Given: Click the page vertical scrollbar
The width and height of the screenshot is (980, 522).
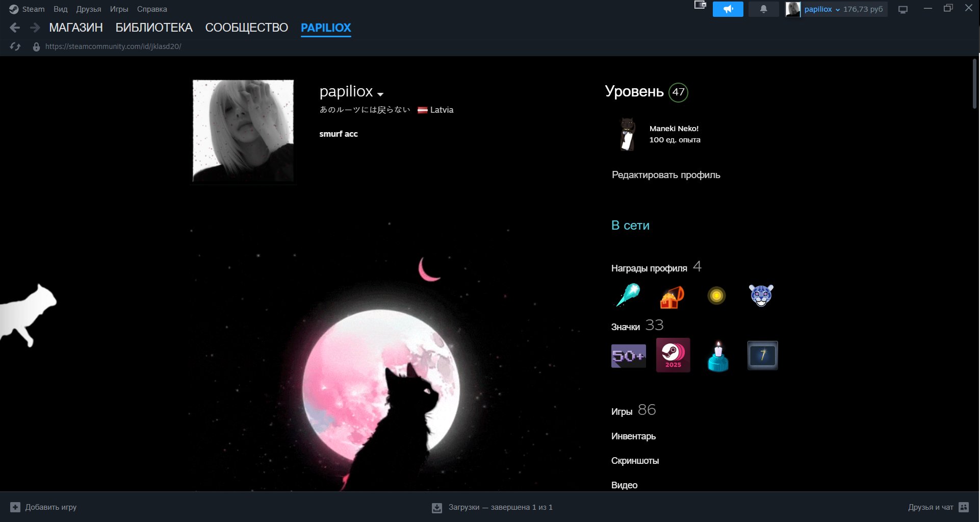Looking at the screenshot, I should click(x=974, y=83).
